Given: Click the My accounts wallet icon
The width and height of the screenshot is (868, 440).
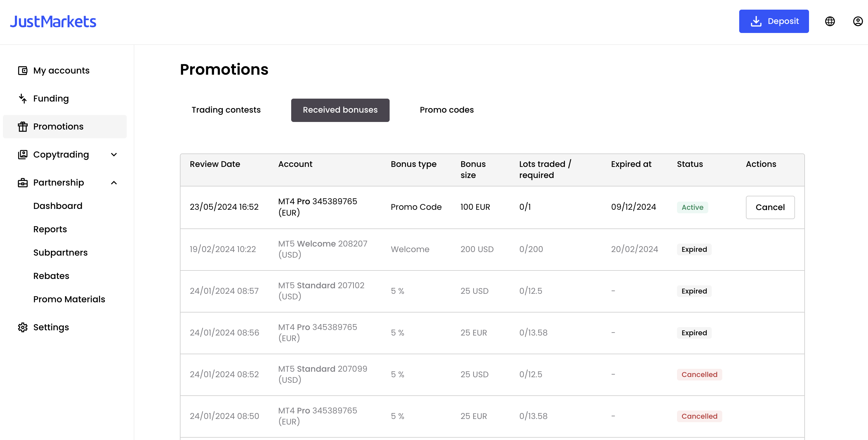Looking at the screenshot, I should (22, 70).
